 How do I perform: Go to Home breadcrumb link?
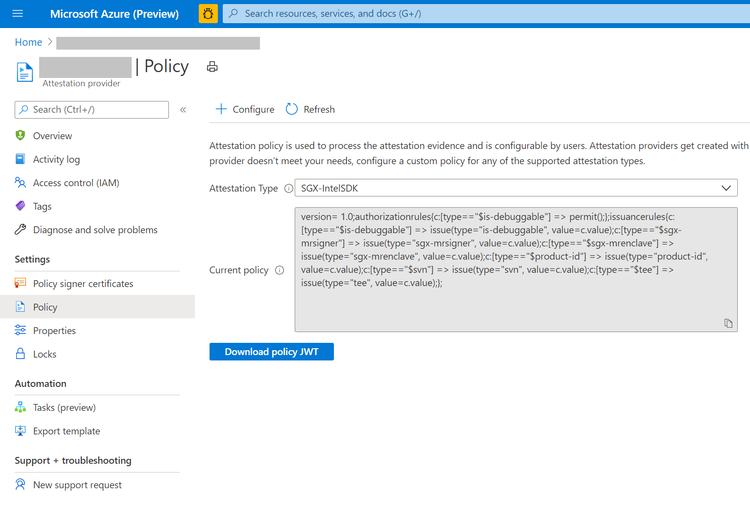pos(28,42)
